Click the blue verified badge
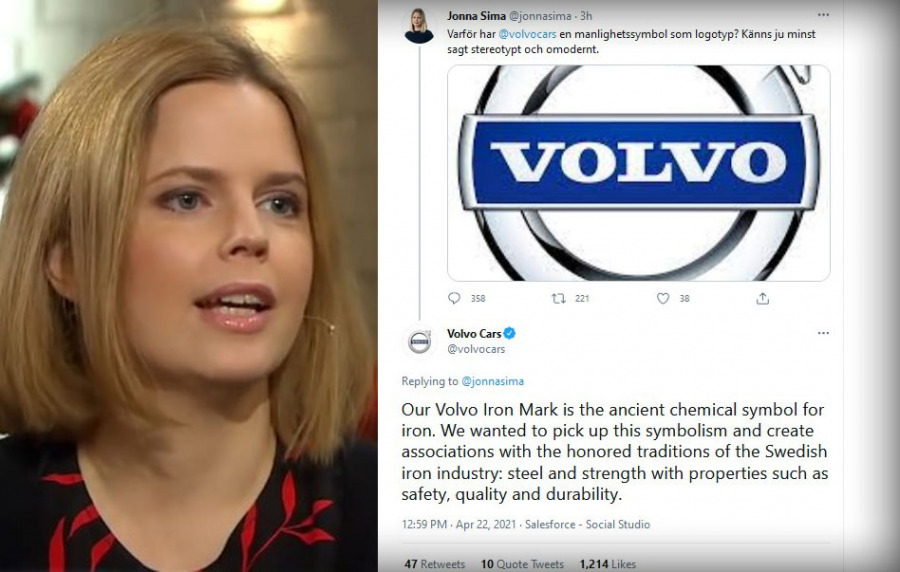Image resolution: width=900 pixels, height=572 pixels. point(510,333)
